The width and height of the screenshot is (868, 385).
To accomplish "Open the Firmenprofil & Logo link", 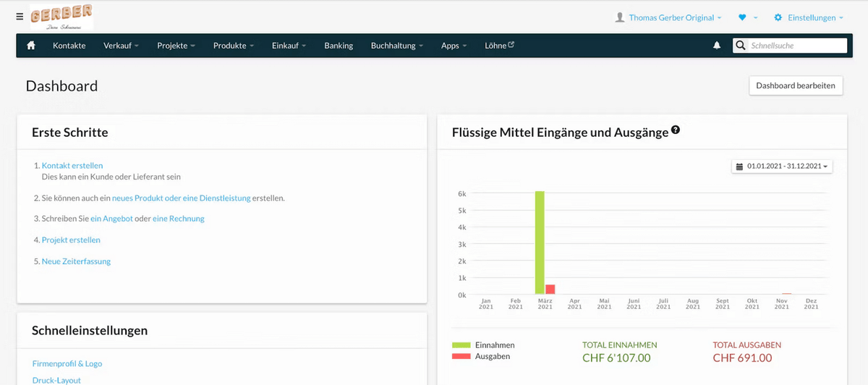I will coord(67,364).
